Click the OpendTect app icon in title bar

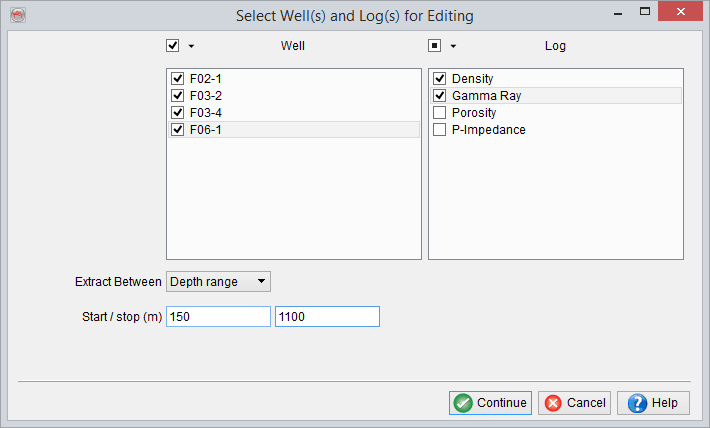[16, 15]
